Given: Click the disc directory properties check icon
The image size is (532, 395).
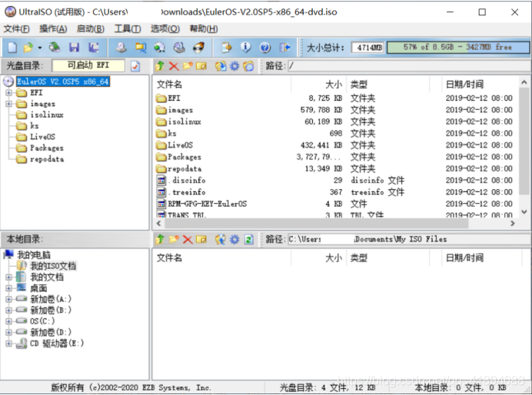Looking at the screenshot, I should tap(135, 66).
